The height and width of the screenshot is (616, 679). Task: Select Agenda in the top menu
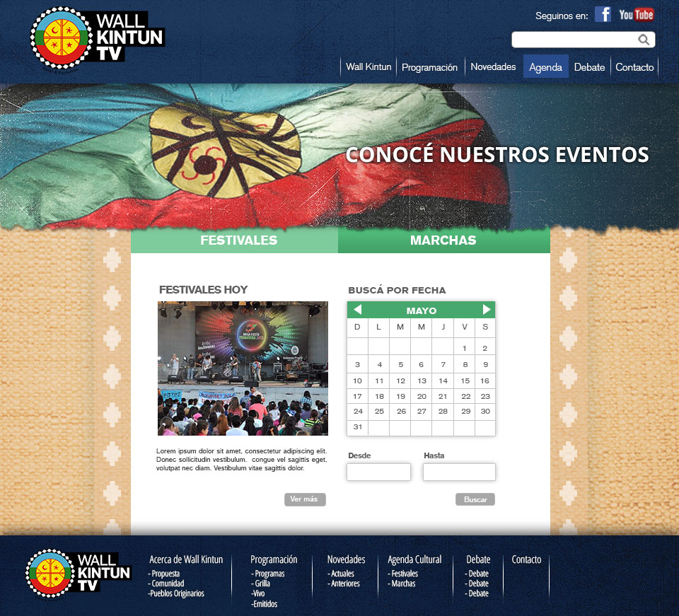(x=545, y=67)
